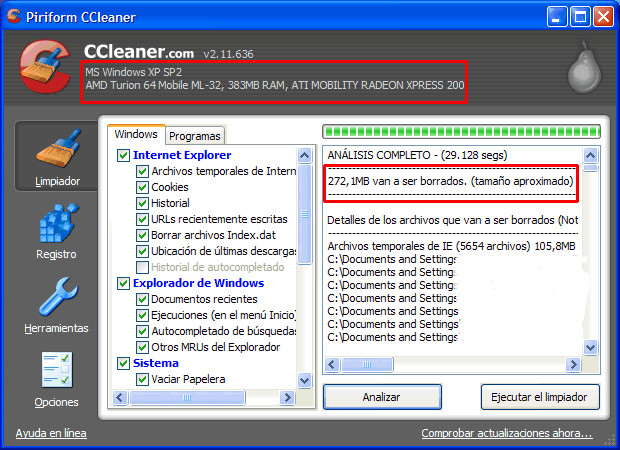The width and height of the screenshot is (620, 450).
Task: Toggle Explorador de Windows group checkbox
Action: (x=123, y=283)
